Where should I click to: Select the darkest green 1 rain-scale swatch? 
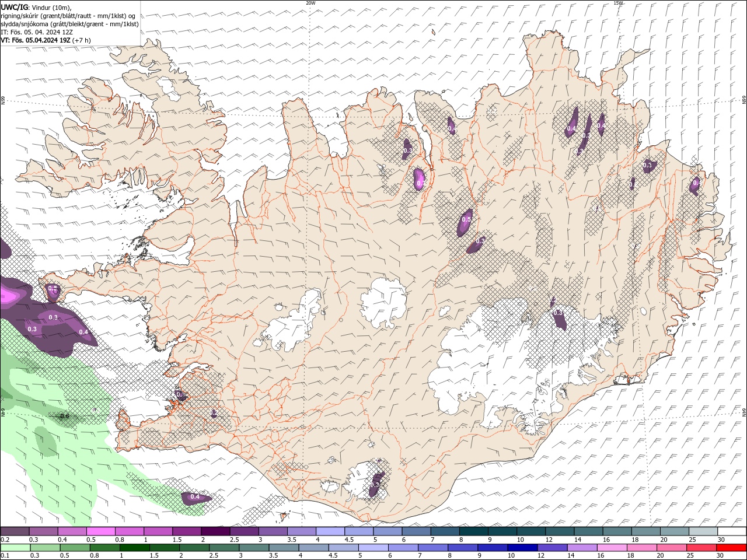(134, 548)
